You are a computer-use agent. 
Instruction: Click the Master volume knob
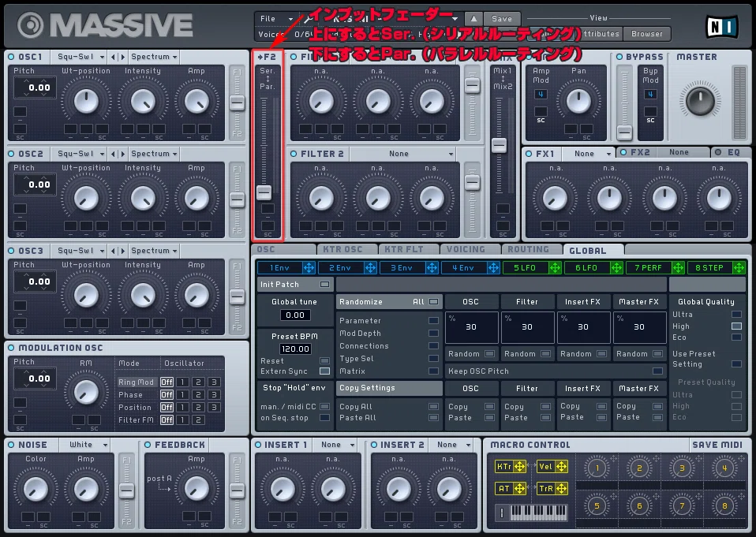coord(700,100)
